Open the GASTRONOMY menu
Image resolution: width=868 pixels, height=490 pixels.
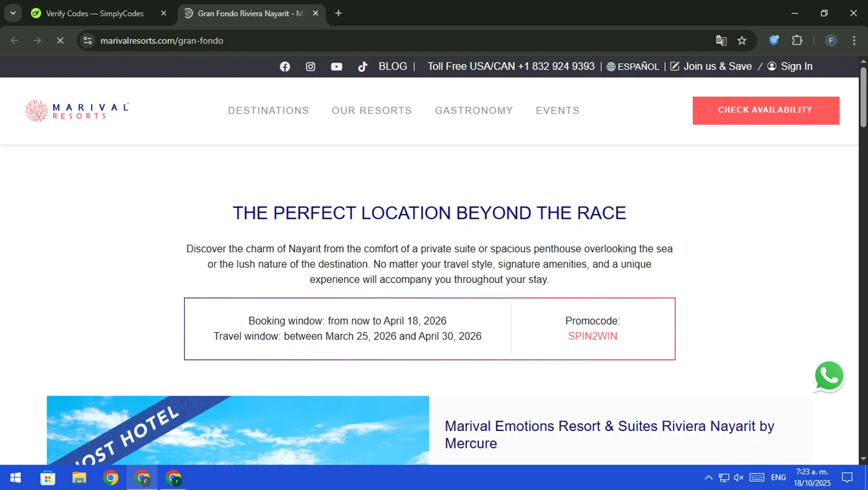[474, 110]
